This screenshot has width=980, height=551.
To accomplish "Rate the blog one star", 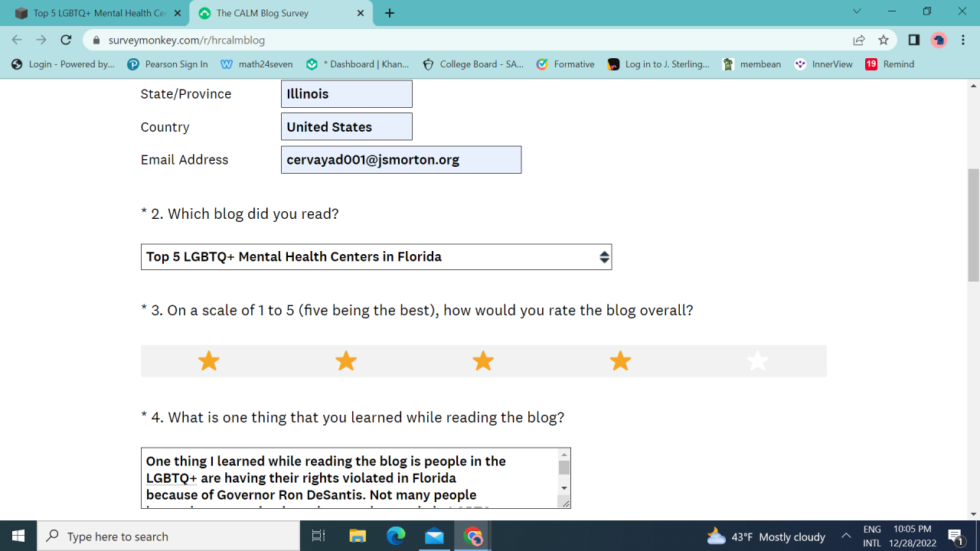I will (x=209, y=360).
